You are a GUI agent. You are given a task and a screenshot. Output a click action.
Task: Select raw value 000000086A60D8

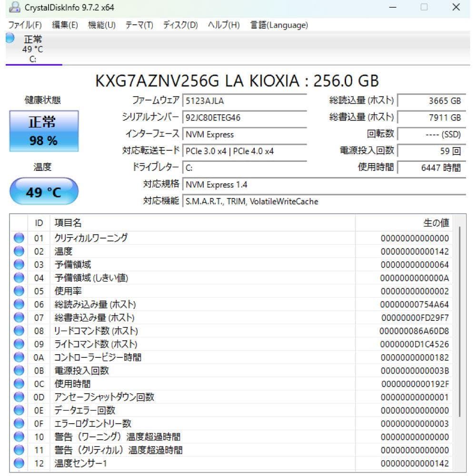tap(414, 331)
